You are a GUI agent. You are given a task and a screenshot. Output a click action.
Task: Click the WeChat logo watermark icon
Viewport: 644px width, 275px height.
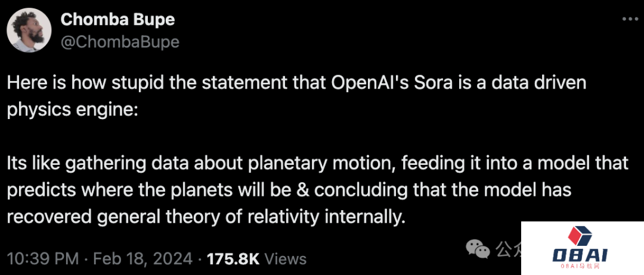tap(478, 249)
